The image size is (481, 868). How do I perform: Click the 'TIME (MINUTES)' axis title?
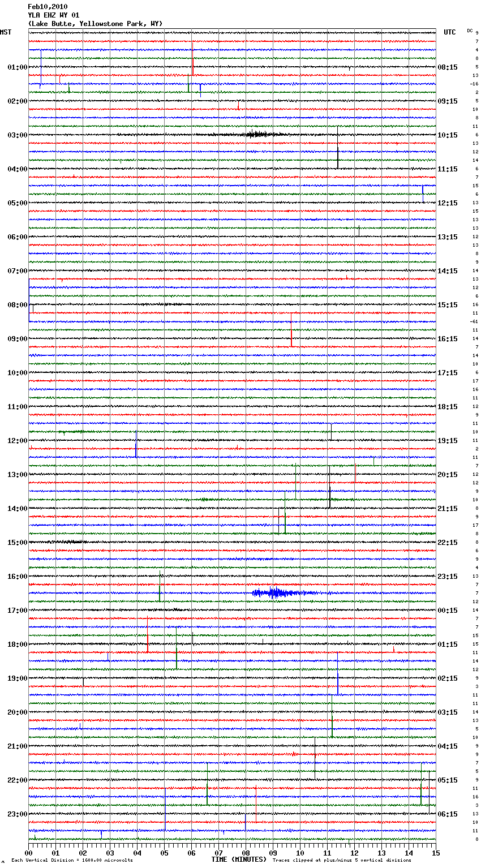click(x=239, y=860)
